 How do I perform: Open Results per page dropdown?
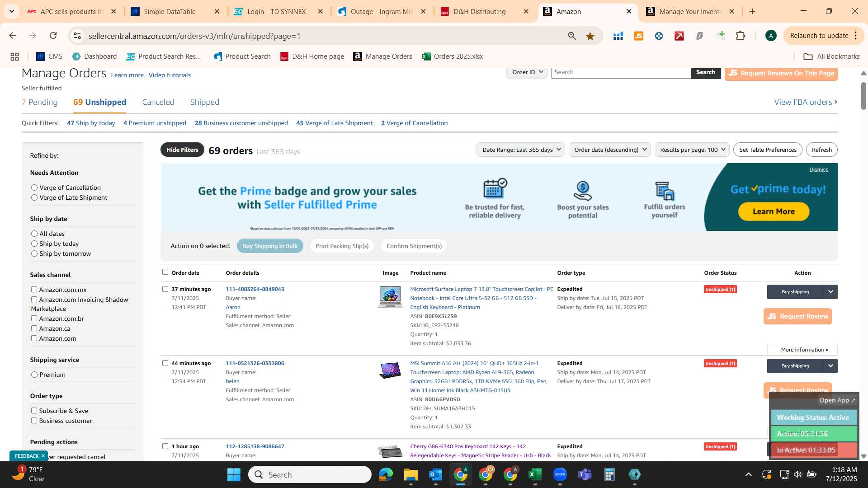tap(692, 150)
